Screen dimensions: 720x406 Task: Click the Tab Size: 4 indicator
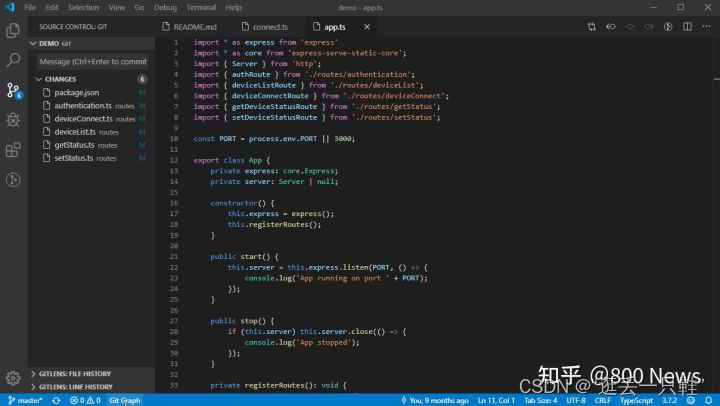pos(540,400)
